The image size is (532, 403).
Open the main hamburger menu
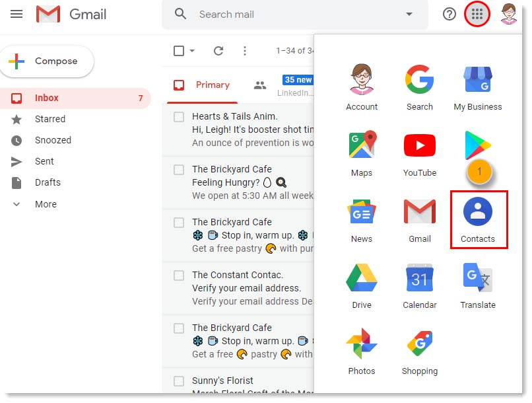17,14
